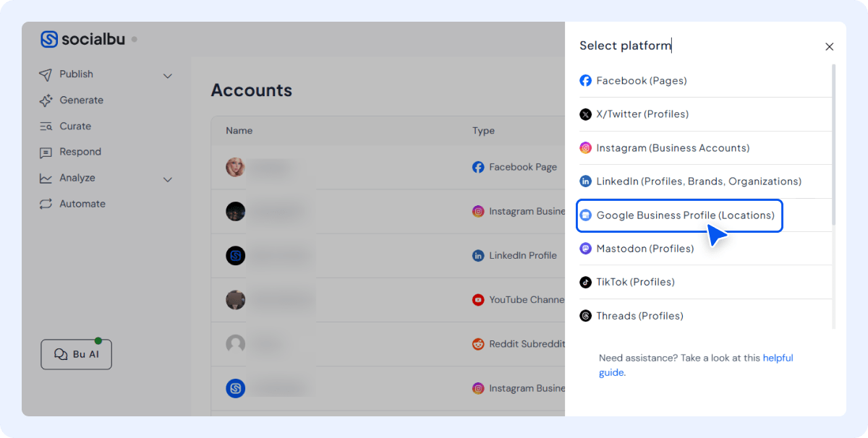868x438 pixels.
Task: Click the Threads platform icon
Action: 585,316
